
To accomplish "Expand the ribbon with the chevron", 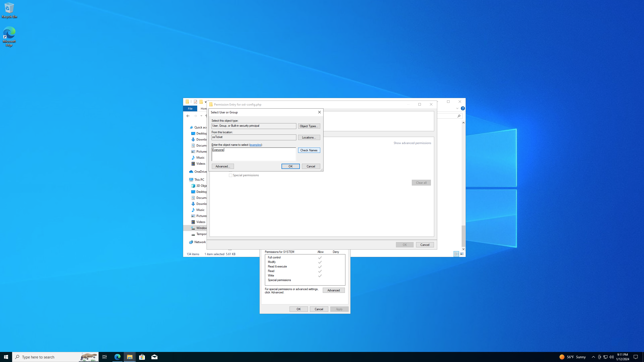I will [457, 108].
